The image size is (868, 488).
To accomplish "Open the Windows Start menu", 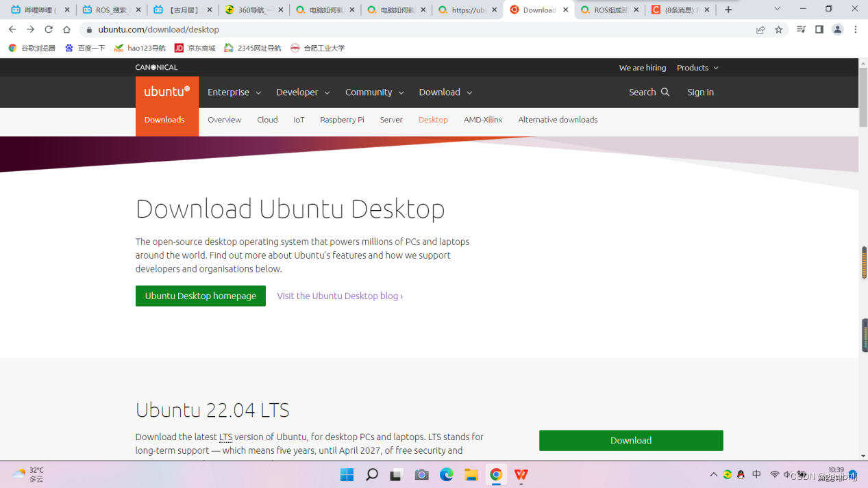I will [347, 474].
